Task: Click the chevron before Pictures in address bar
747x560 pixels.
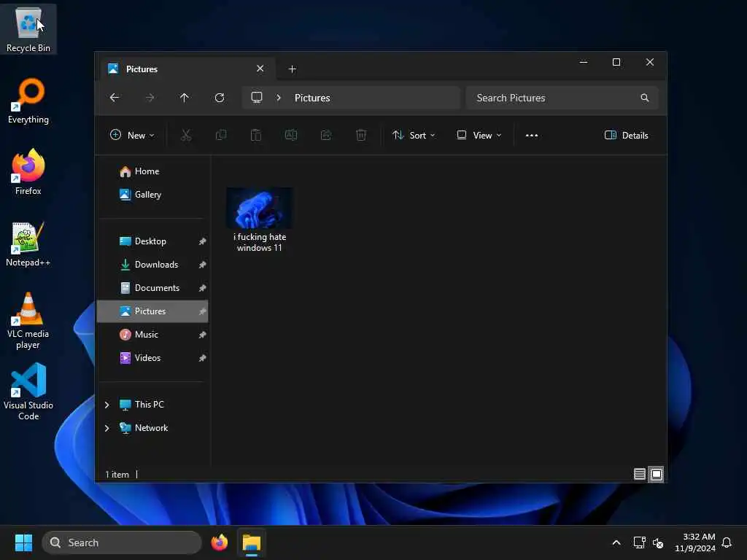Action: [x=279, y=98]
